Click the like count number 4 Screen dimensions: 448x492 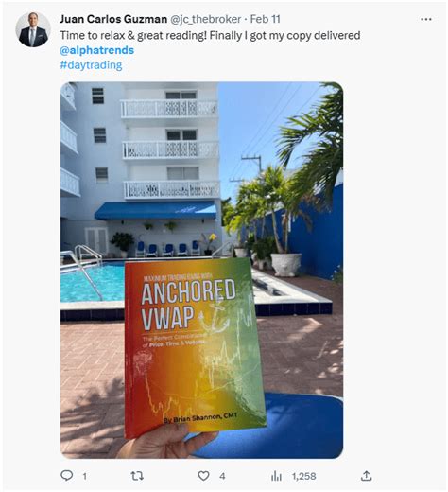(x=222, y=476)
